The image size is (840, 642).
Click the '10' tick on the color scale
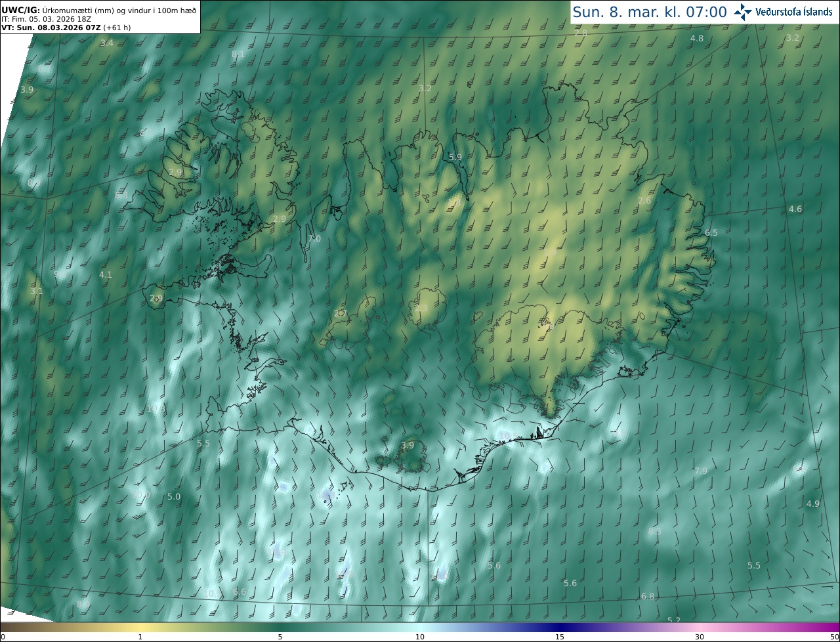coord(420,637)
